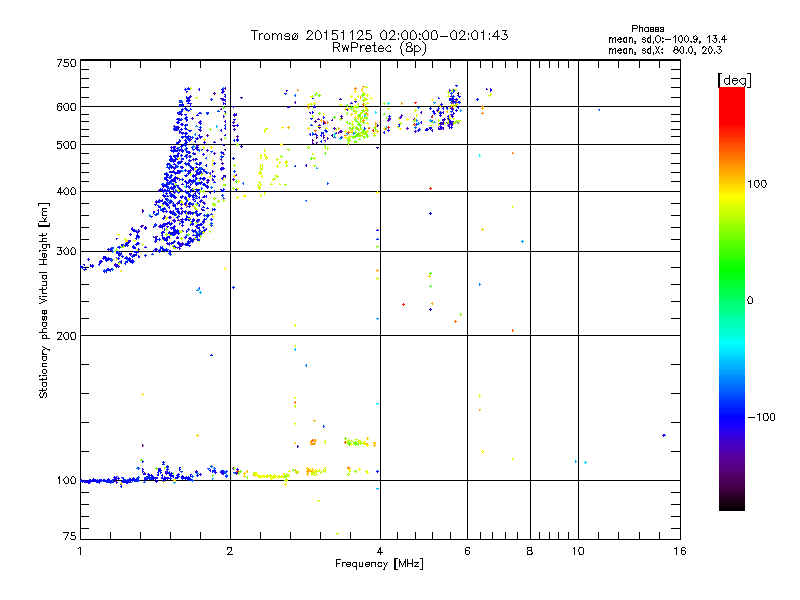
Task: Click the colorbar tick label '0'
Action: pyautogui.click(x=750, y=300)
